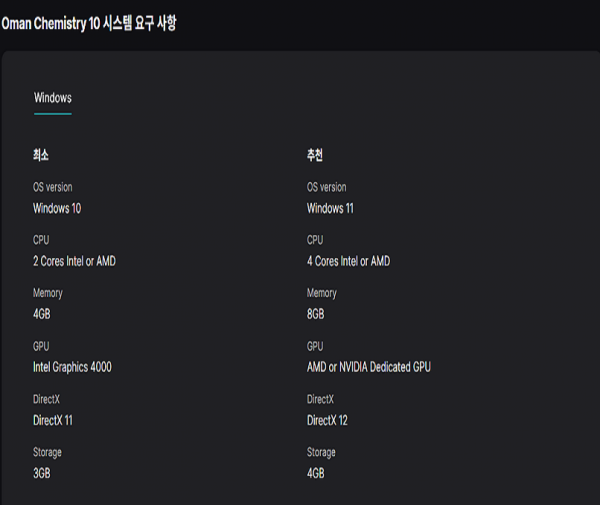Viewport: 600px width, 505px height.
Task: Click the Oman Chemistry 10 시스템 요구 사항 heading
Action: [x=89, y=22]
